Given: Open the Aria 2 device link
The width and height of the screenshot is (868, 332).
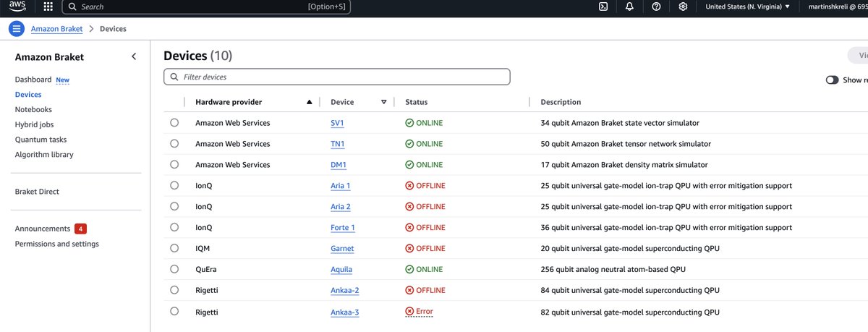Looking at the screenshot, I should point(341,207).
